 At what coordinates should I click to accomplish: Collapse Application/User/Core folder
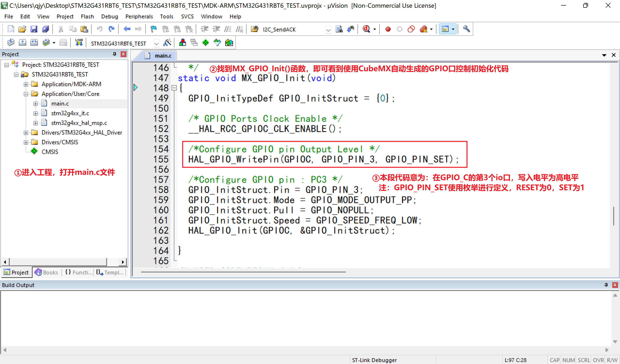[26, 94]
